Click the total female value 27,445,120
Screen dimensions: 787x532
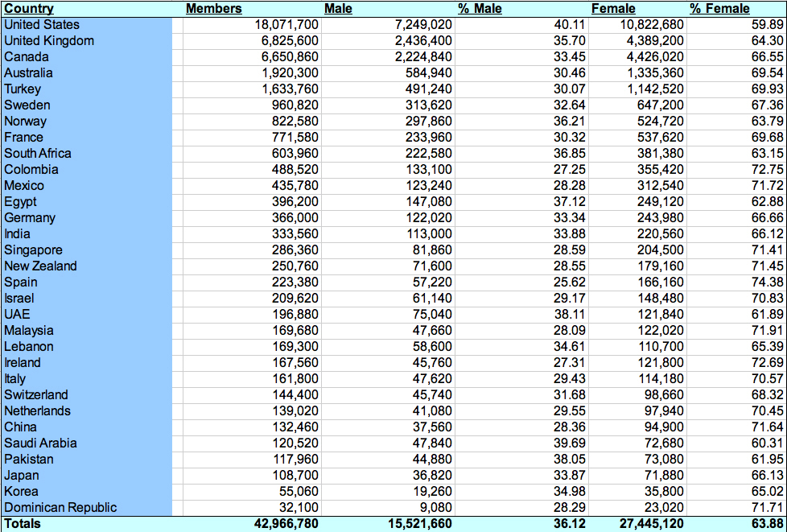650,524
